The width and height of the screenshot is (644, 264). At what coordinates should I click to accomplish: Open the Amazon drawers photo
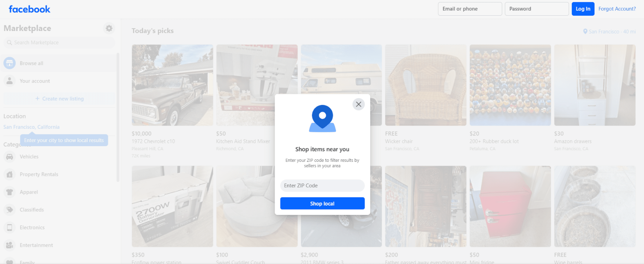click(595, 85)
